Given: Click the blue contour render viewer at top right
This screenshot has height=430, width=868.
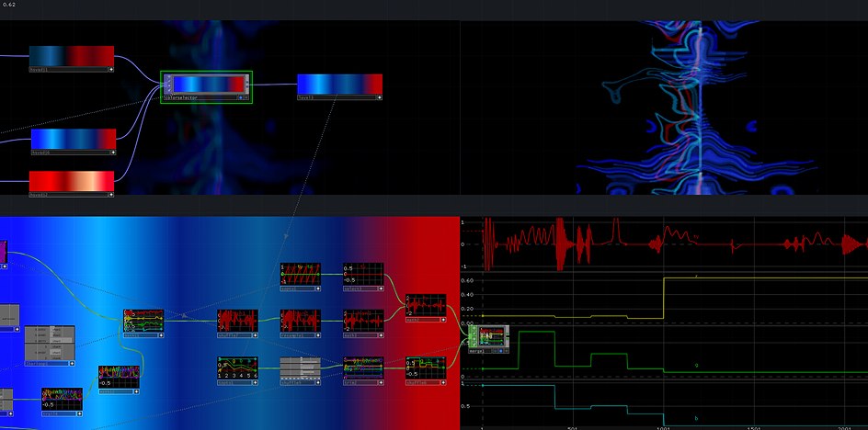Looking at the screenshot, I should tap(664, 107).
